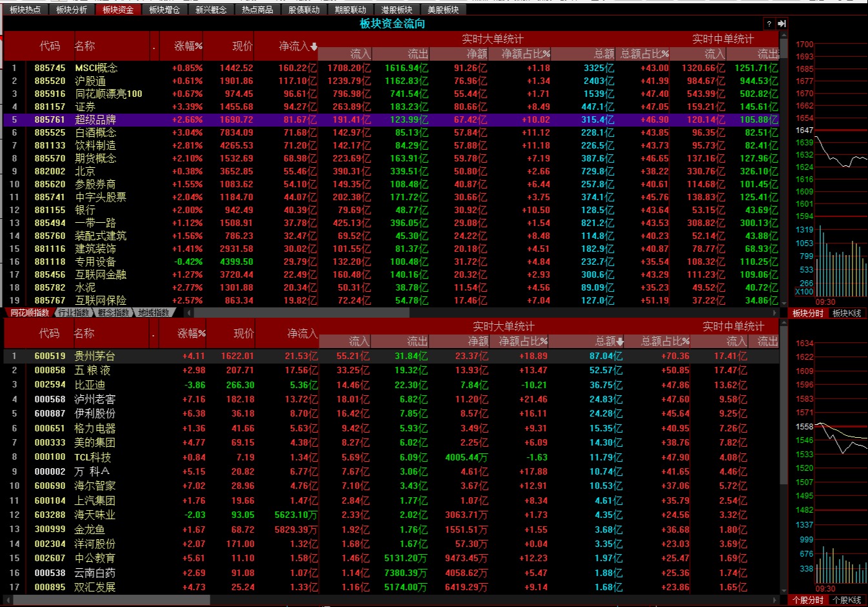Click the sector list horizontal scrollbar left arrow
868x607 pixels.
coord(190,313)
